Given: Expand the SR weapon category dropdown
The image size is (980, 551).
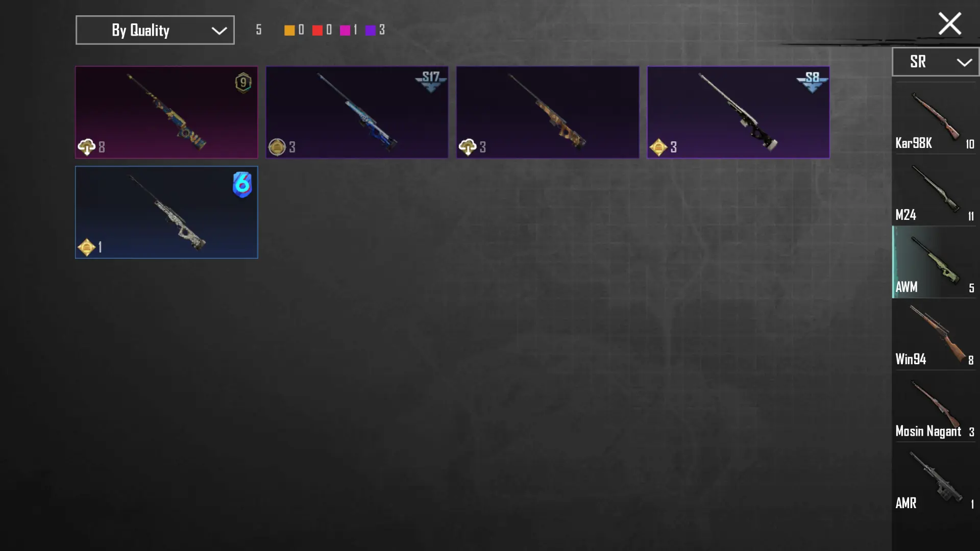Looking at the screenshot, I should pos(935,62).
